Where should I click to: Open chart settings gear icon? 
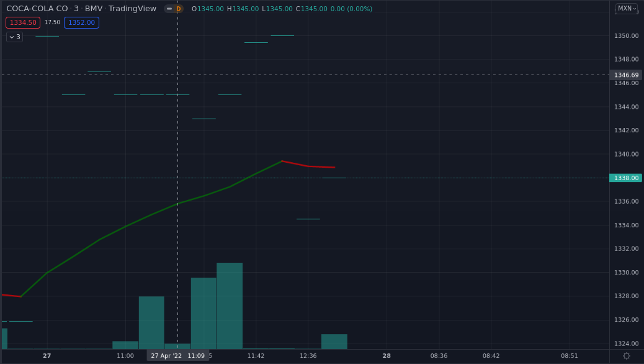point(627,356)
